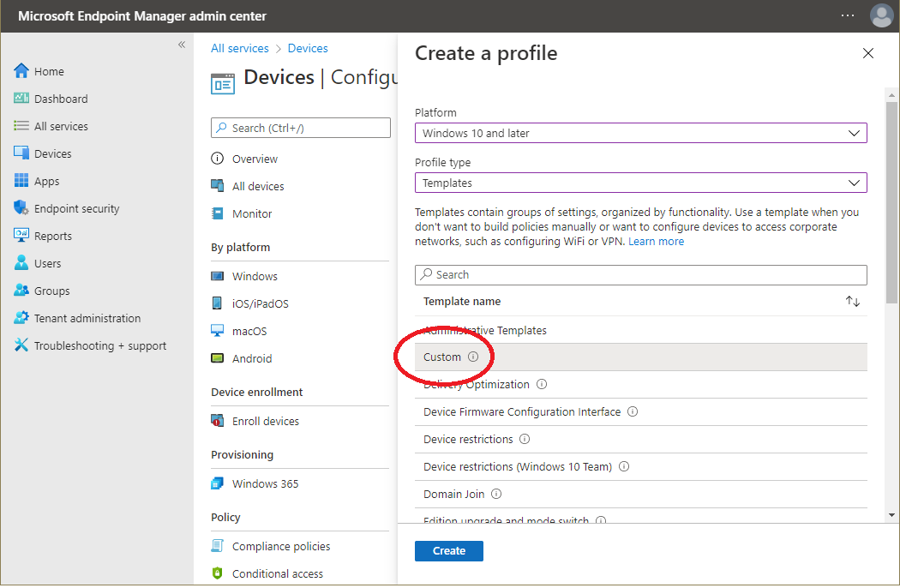Viewport: 900px width, 588px height.
Task: Click the All services breadcrumb link
Action: [240, 48]
